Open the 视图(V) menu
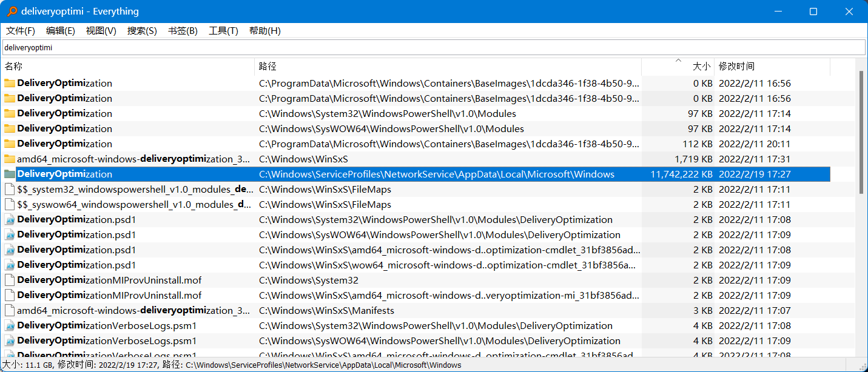The height and width of the screenshot is (372, 868). (x=101, y=30)
